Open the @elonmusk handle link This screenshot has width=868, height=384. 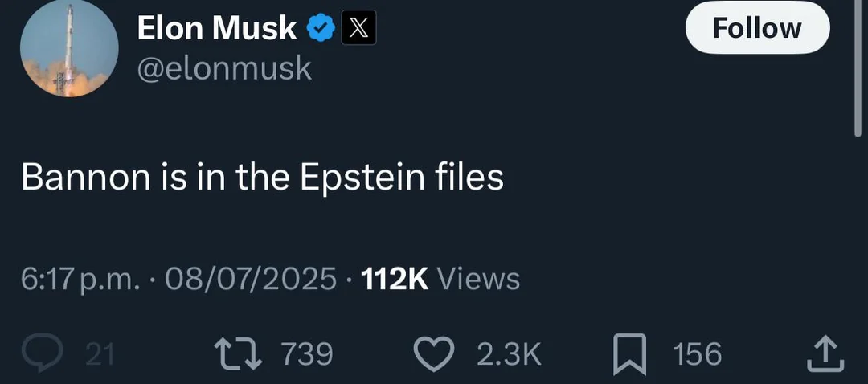pyautogui.click(x=224, y=68)
